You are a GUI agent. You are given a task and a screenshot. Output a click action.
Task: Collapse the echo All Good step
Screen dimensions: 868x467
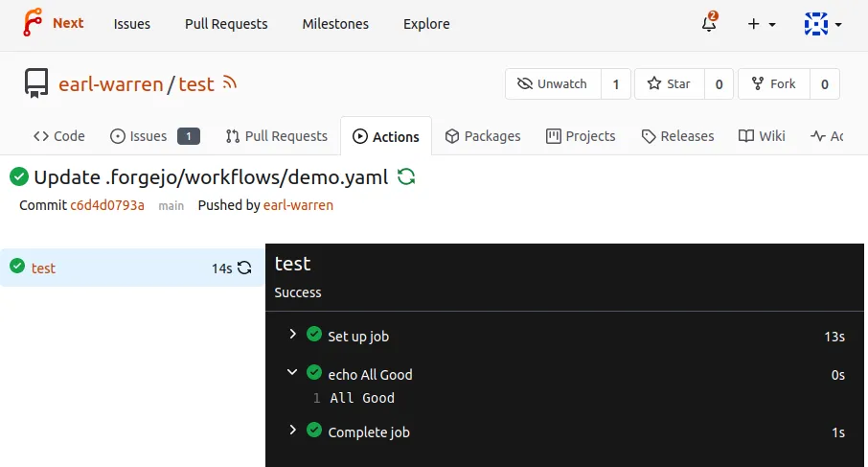coord(292,373)
